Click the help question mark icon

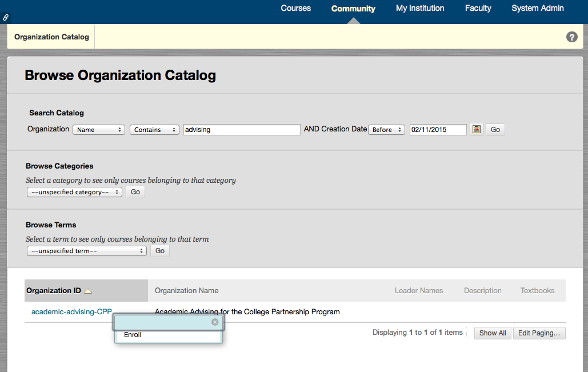click(x=571, y=37)
